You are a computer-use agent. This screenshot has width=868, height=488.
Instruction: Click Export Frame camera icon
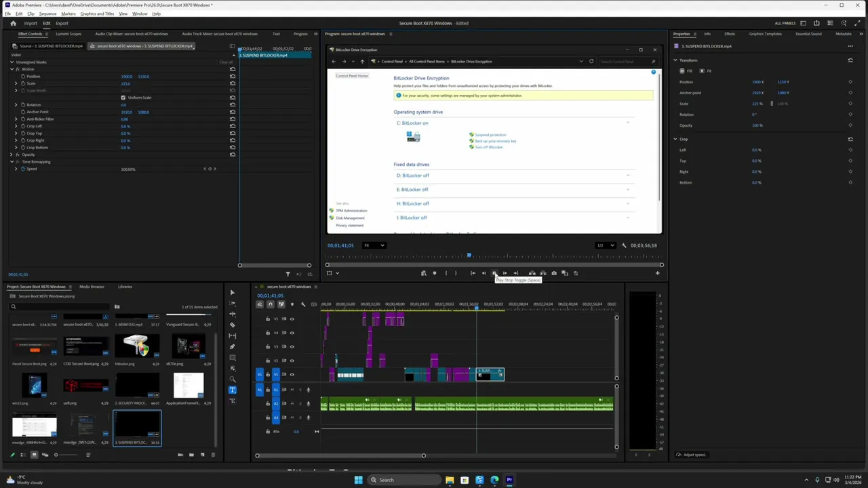tap(554, 273)
